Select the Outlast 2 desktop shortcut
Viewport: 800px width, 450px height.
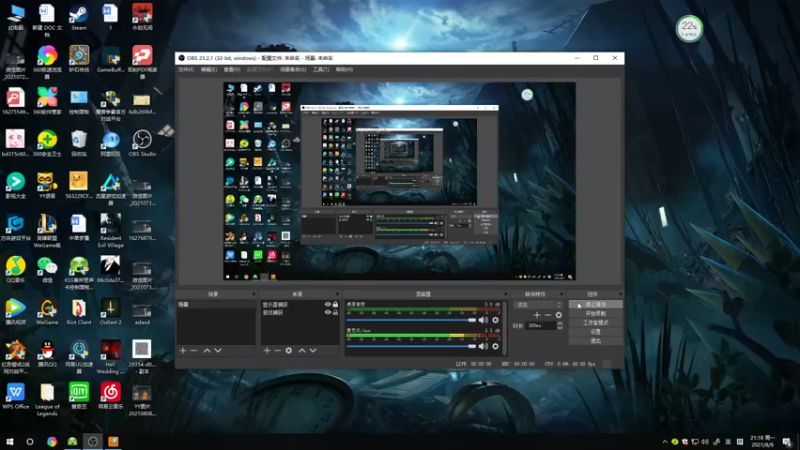(x=110, y=312)
